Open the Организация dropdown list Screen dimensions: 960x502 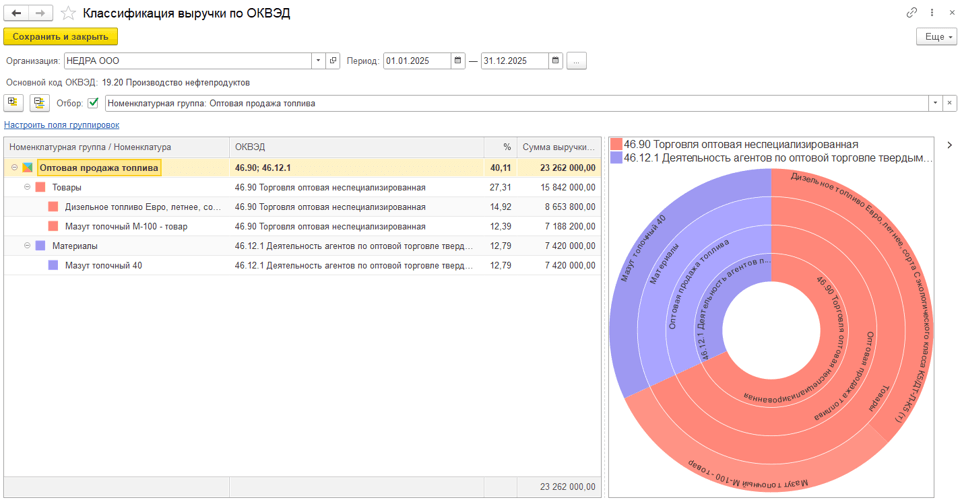(319, 61)
